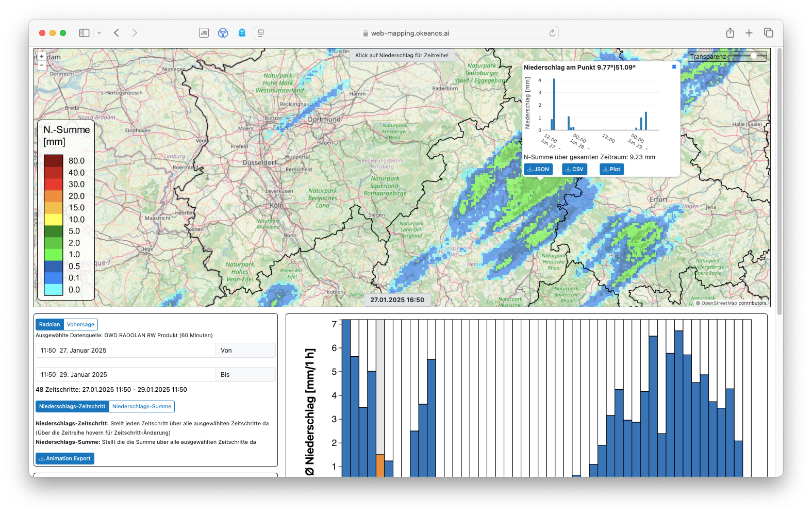Open the Safari share menu
Image resolution: width=812 pixels, height=515 pixels.
pyautogui.click(x=730, y=33)
